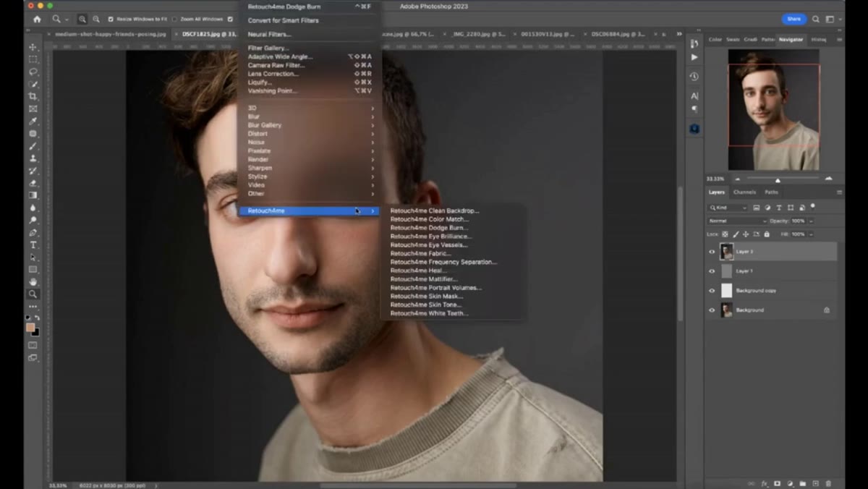Viewport: 868px width, 489px height.
Task: Select the Type tool in toolbar
Action: point(33,245)
